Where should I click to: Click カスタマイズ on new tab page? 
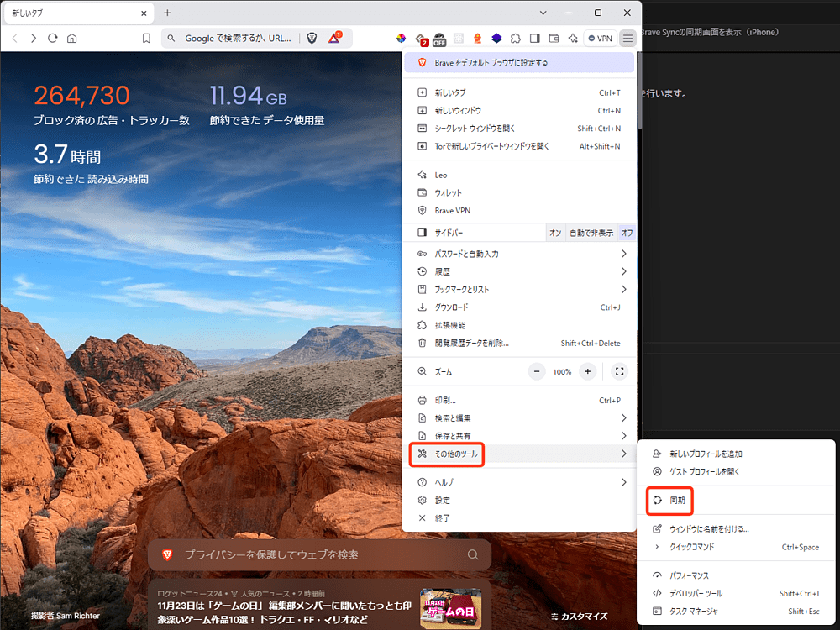point(578,616)
